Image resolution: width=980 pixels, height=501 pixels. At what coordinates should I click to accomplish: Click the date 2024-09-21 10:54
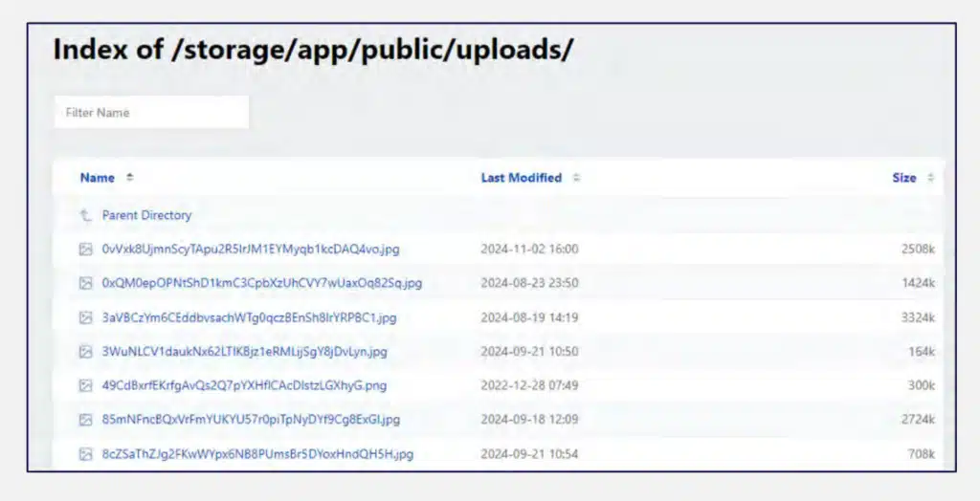click(x=529, y=454)
